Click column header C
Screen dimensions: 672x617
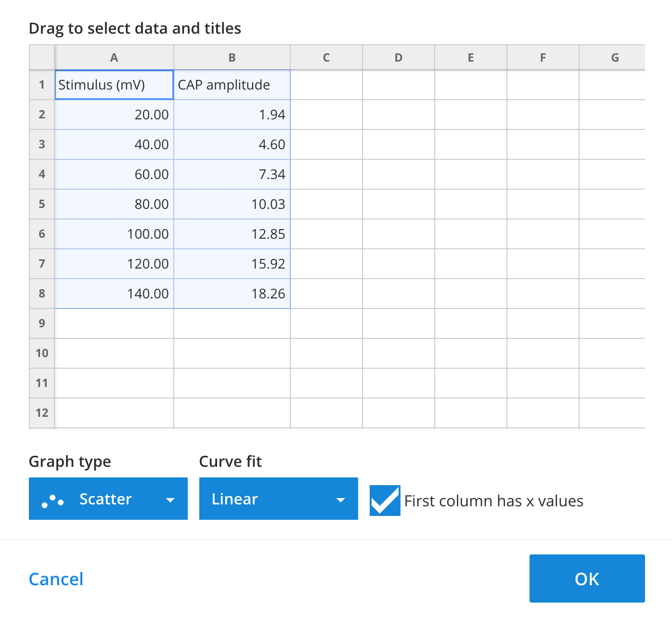(x=326, y=57)
